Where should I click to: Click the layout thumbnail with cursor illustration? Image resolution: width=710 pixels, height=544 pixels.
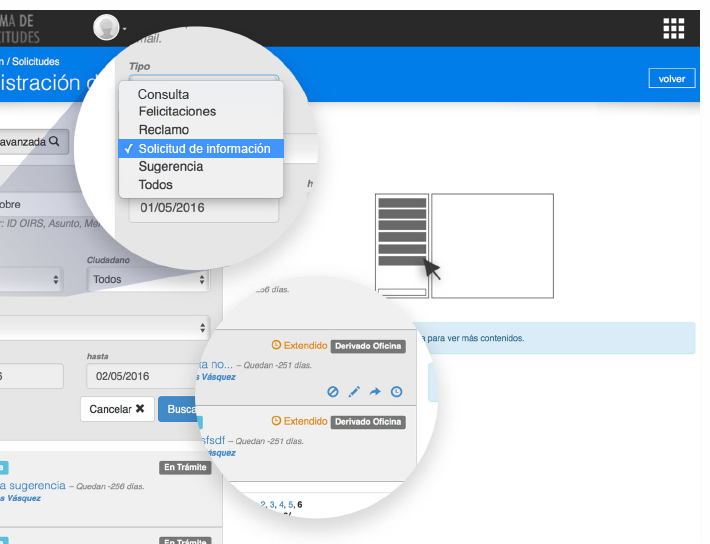(464, 246)
